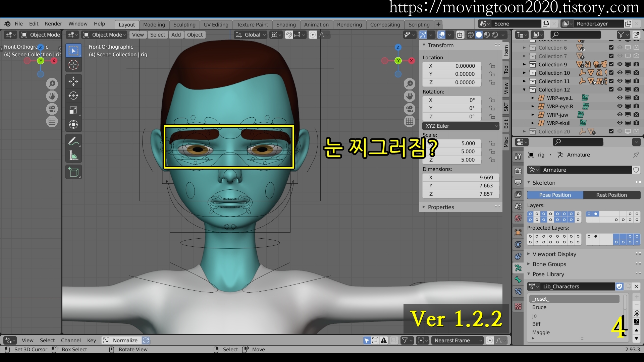Open the Scene properties tab icon
The height and width of the screenshot is (362, 644).
tap(518, 206)
